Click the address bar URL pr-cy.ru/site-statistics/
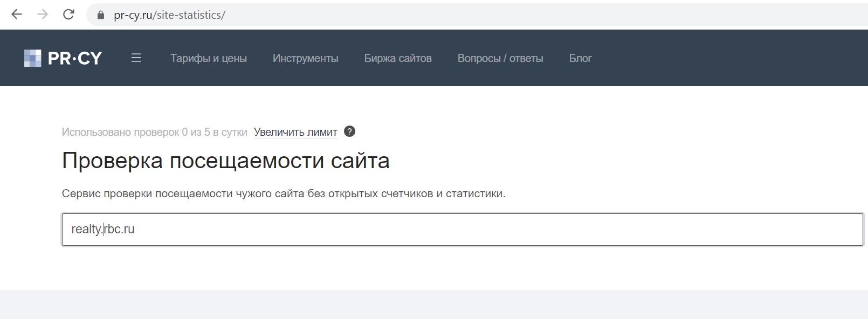 click(x=169, y=15)
